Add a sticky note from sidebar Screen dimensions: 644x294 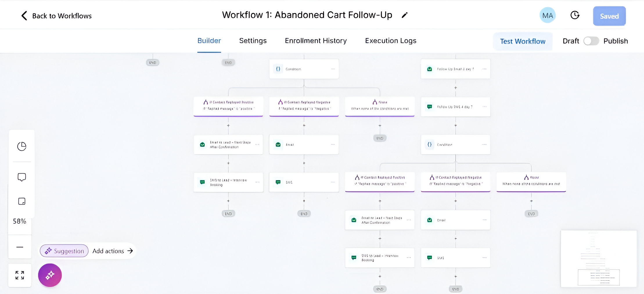point(22,201)
